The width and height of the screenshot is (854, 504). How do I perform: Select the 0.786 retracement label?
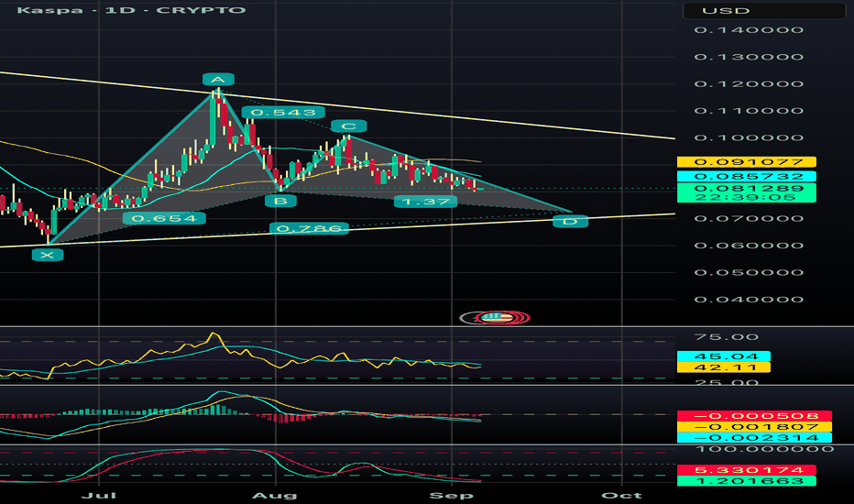pyautogui.click(x=309, y=228)
